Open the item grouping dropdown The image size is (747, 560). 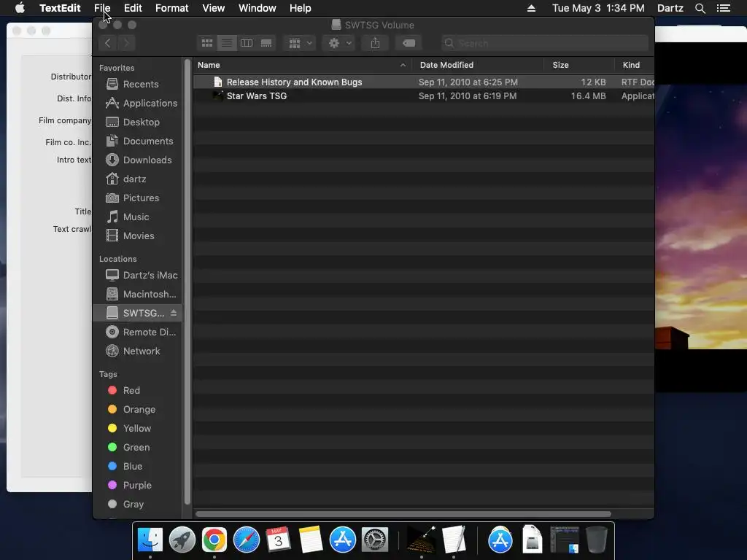pyautogui.click(x=300, y=43)
